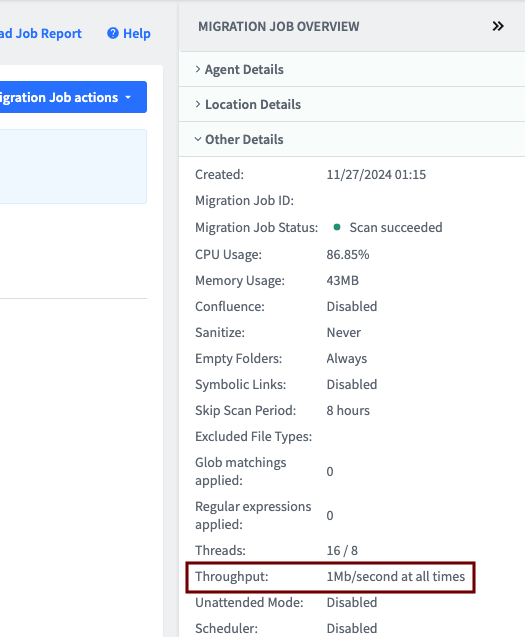The image size is (525, 637).
Task: Click the Help question mark icon
Action: (113, 33)
